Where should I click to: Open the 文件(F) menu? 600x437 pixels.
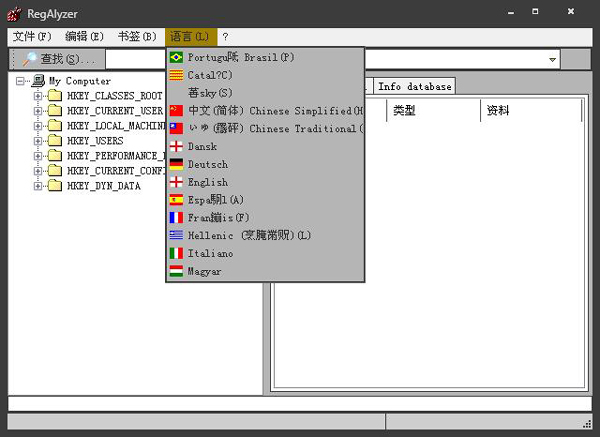32,37
